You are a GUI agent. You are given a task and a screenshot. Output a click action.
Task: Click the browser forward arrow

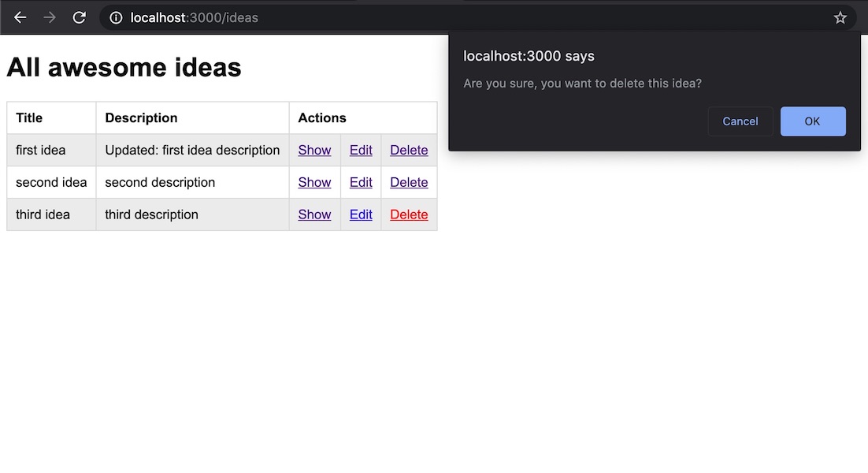50,17
